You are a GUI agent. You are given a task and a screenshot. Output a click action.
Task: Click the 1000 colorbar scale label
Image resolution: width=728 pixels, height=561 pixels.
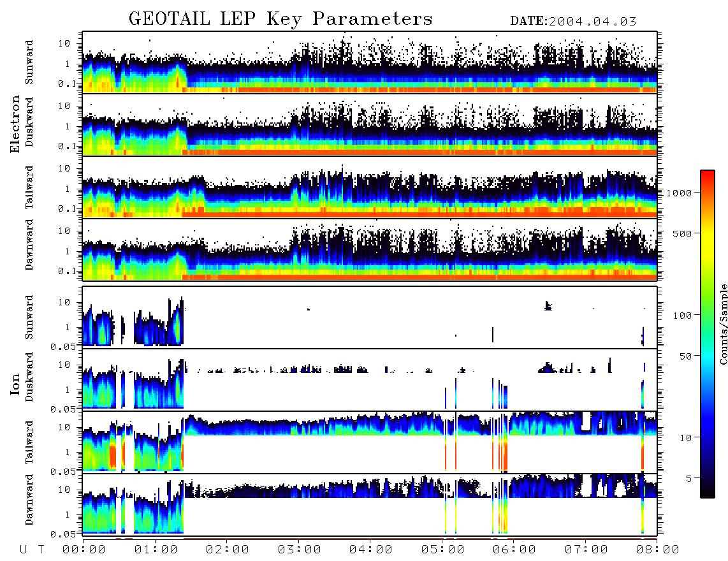[679, 193]
